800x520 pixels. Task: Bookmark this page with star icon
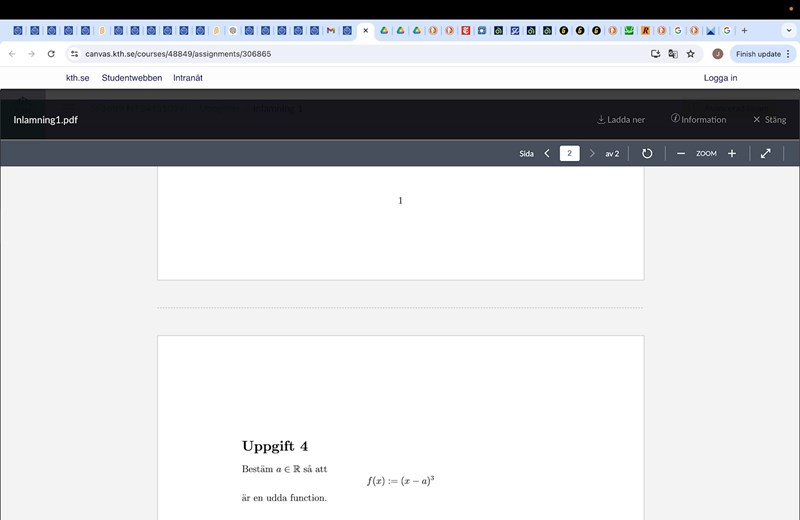690,54
